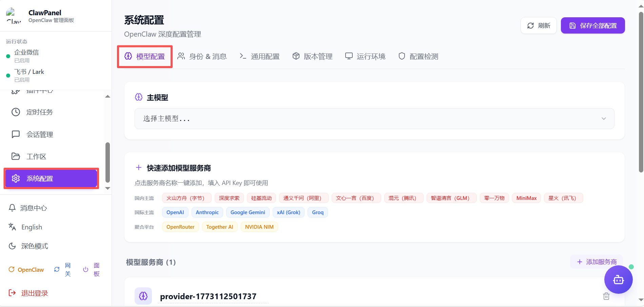
Task: Click the 快速添加模型服务商 heading
Action: pyautogui.click(x=179, y=168)
